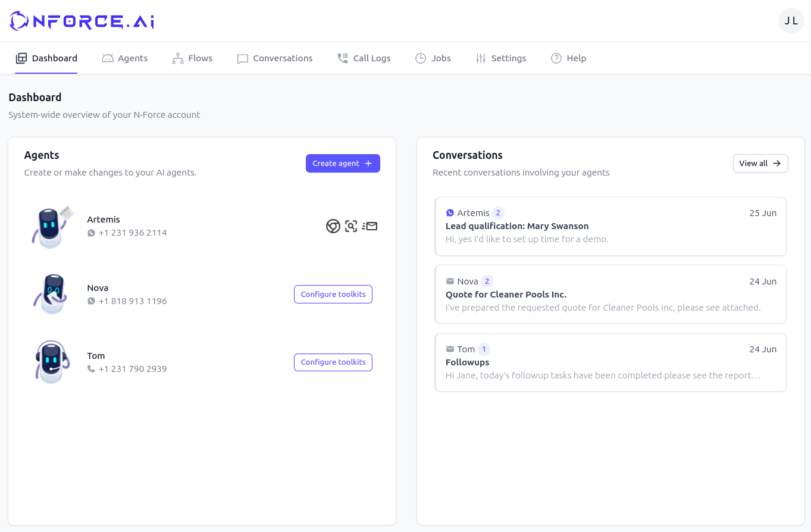Configure toolkits for Nova
811x532 pixels.
333,294
